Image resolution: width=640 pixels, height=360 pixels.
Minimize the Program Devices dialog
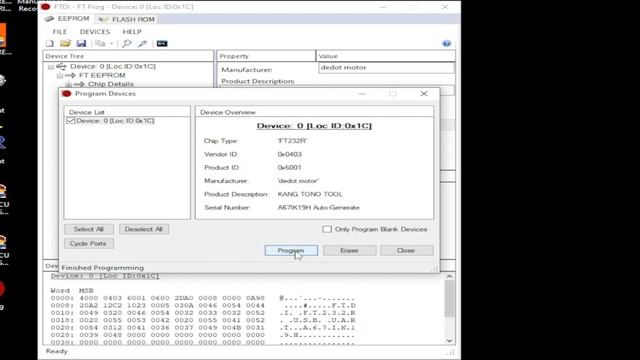coord(362,93)
